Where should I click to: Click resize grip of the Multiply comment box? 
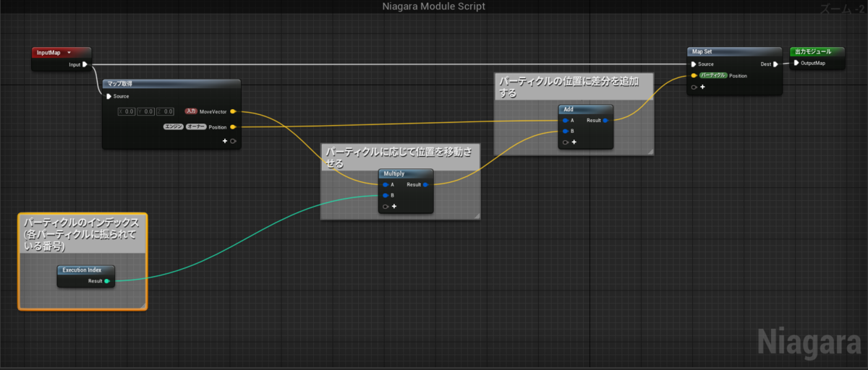[x=477, y=216]
